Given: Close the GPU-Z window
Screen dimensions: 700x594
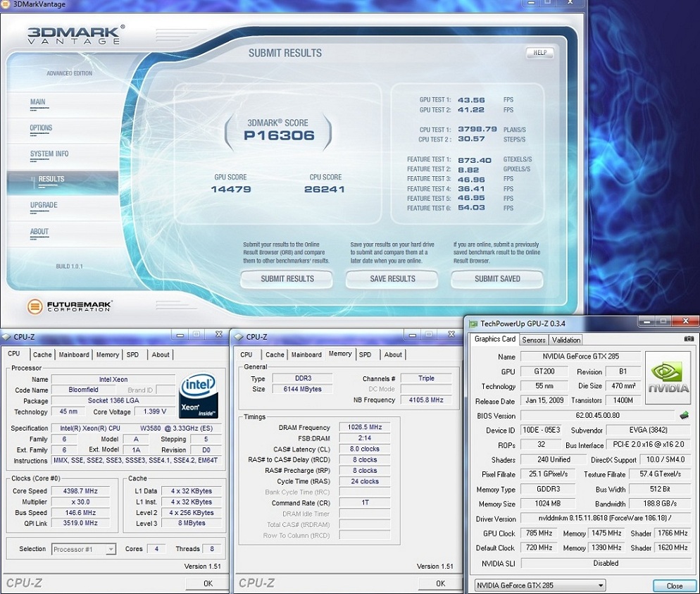Looking at the screenshot, I should (686, 321).
